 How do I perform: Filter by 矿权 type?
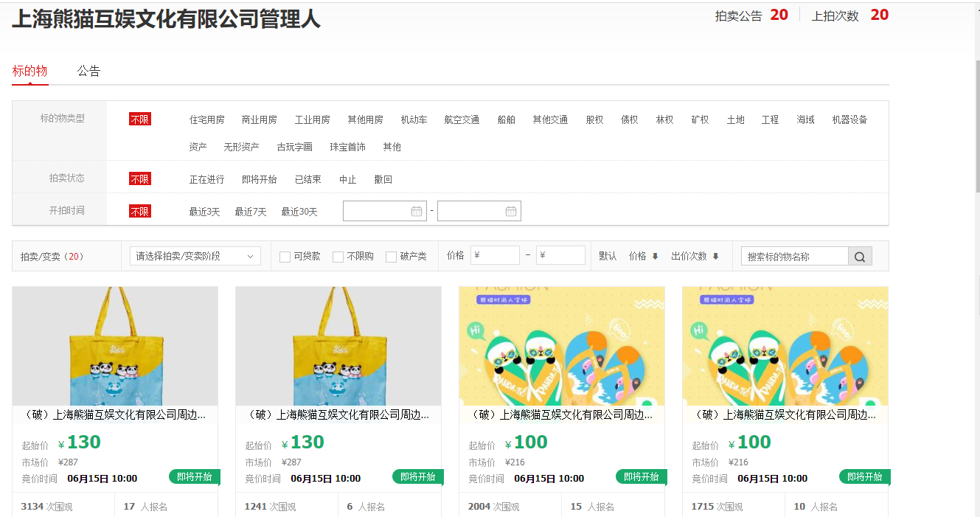[701, 119]
